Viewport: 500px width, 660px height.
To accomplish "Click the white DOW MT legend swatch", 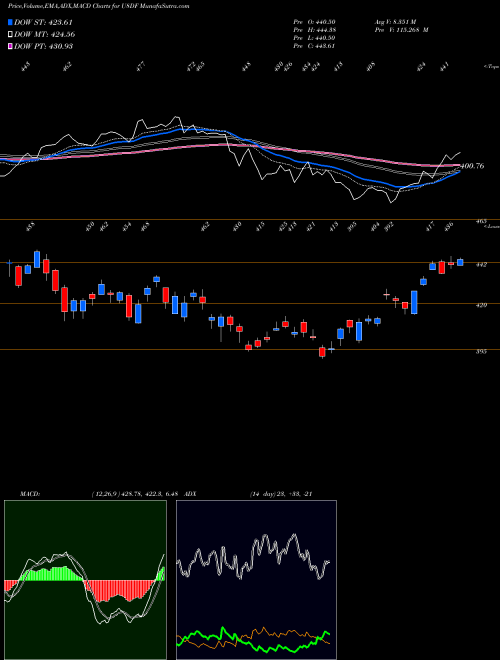I will click(10, 34).
